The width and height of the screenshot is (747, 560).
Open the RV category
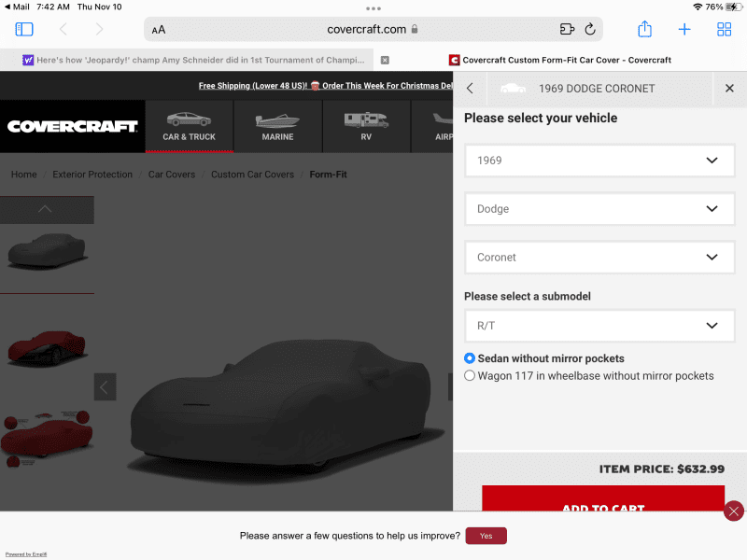tap(366, 126)
